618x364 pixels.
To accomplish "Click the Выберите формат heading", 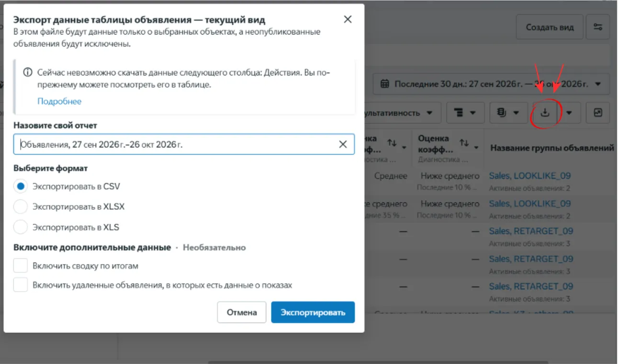I will point(50,168).
